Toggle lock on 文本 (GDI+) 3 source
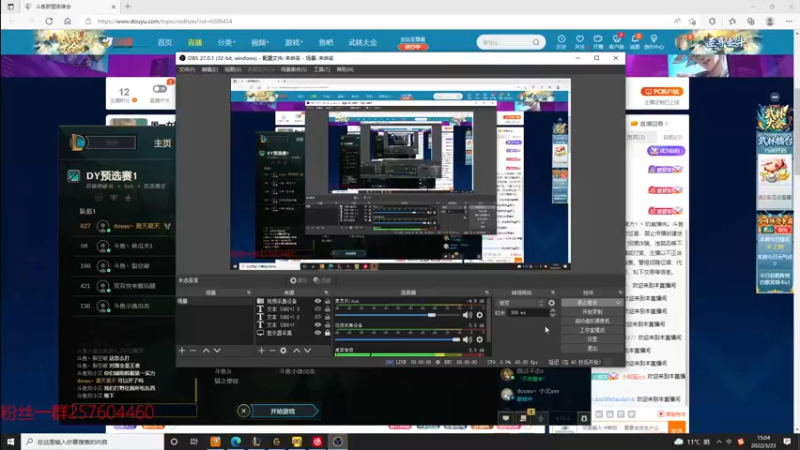The height and width of the screenshot is (450, 800). pos(328,309)
